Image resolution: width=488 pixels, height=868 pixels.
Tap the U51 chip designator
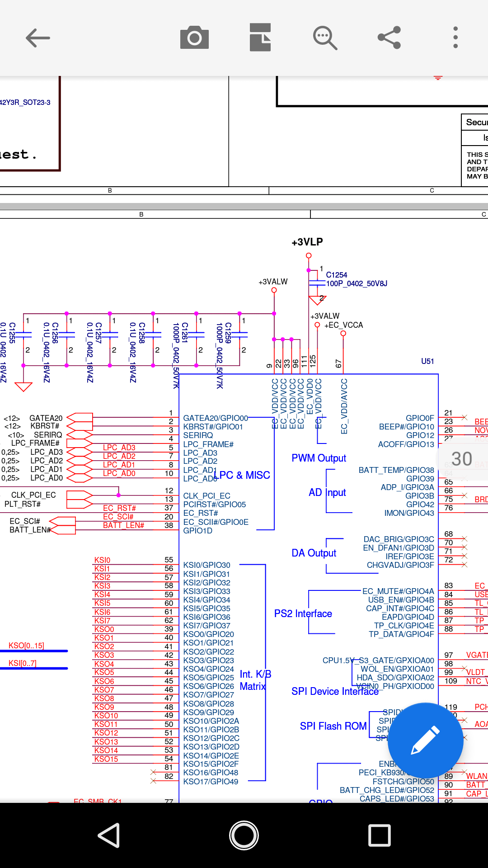[x=427, y=361]
